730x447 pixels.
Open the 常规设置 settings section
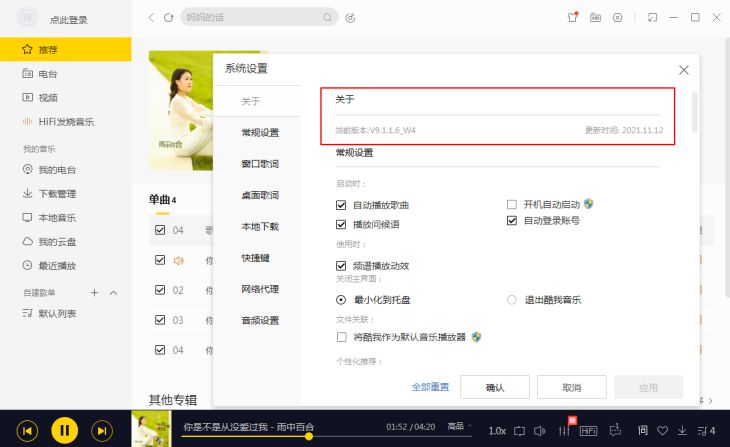[x=260, y=133]
